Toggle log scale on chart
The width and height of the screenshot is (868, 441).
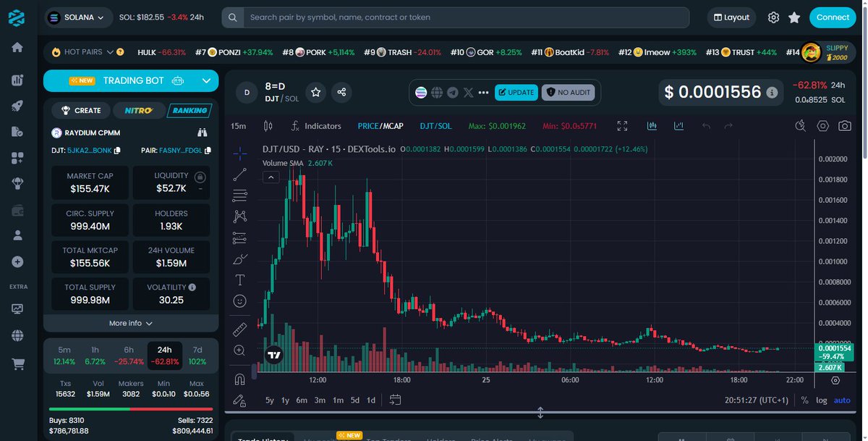click(x=822, y=400)
